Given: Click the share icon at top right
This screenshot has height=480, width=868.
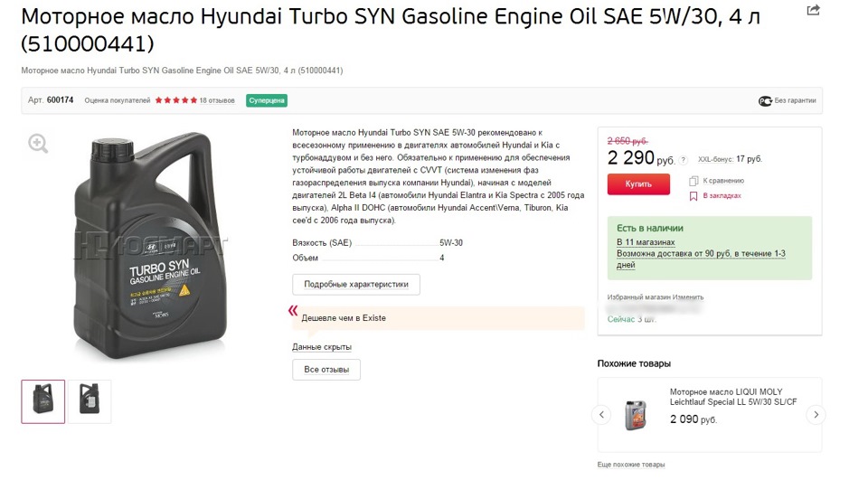Looking at the screenshot, I should coord(813,10).
